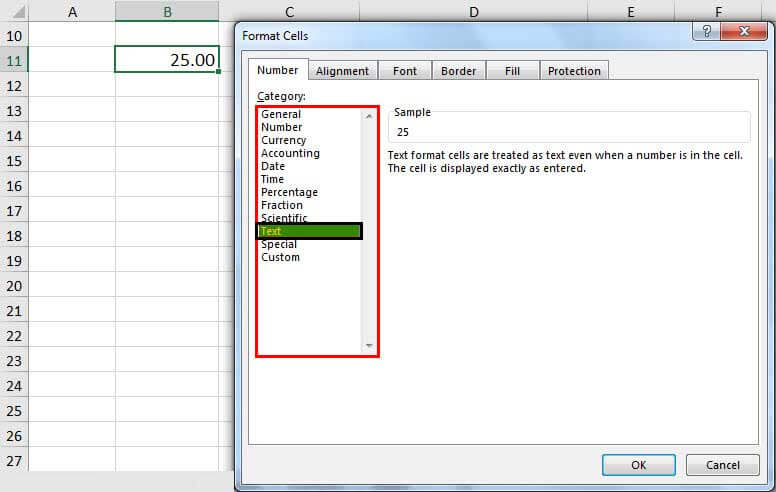Select column F header
The width and height of the screenshot is (776, 492).
point(718,11)
